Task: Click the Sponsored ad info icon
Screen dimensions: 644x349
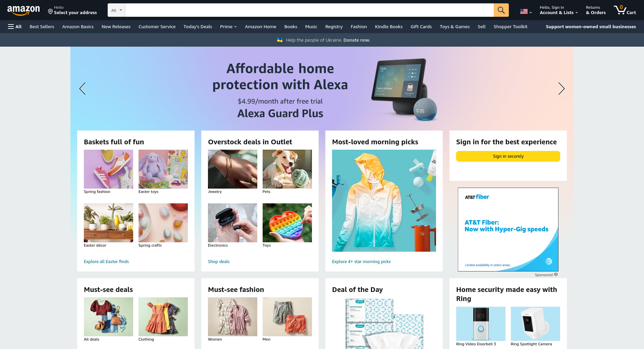Action: tap(556, 275)
